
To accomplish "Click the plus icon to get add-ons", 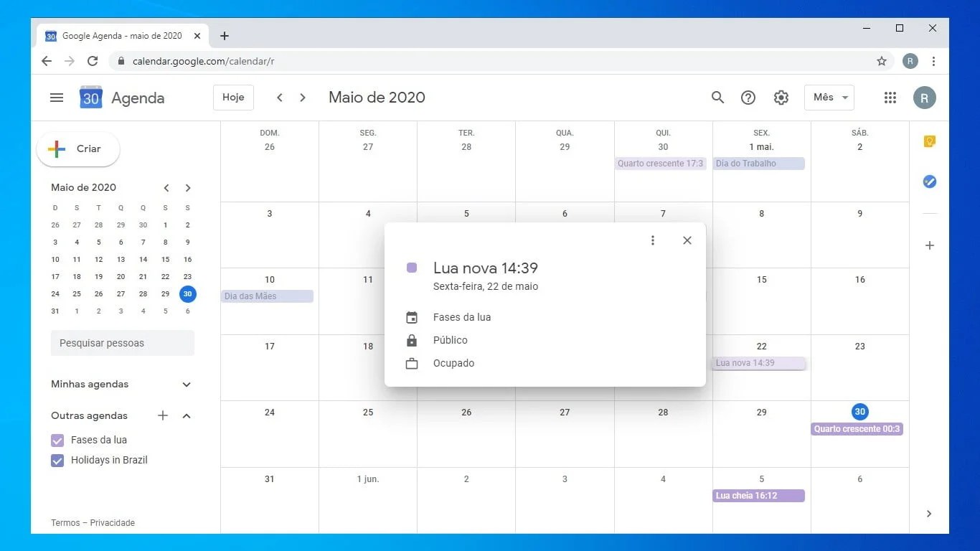I will point(929,245).
